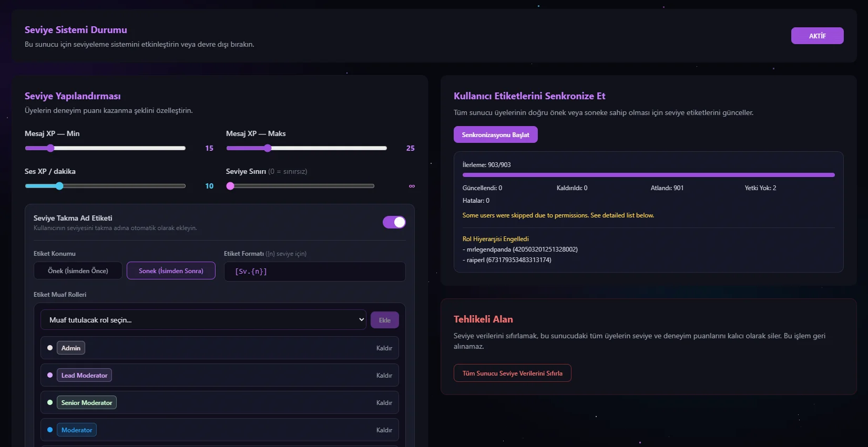This screenshot has width=868, height=447.
Task: Click the Mesaj XP Min value 15
Action: point(209,148)
